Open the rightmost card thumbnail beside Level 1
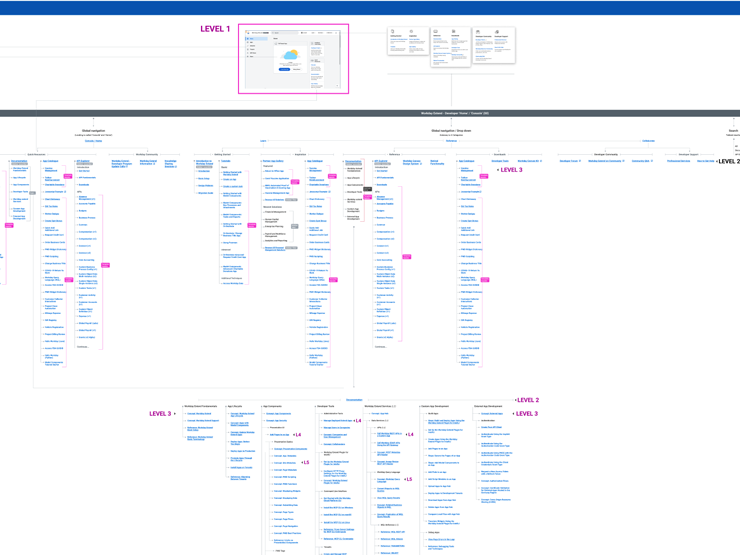740x555 pixels. [494, 45]
